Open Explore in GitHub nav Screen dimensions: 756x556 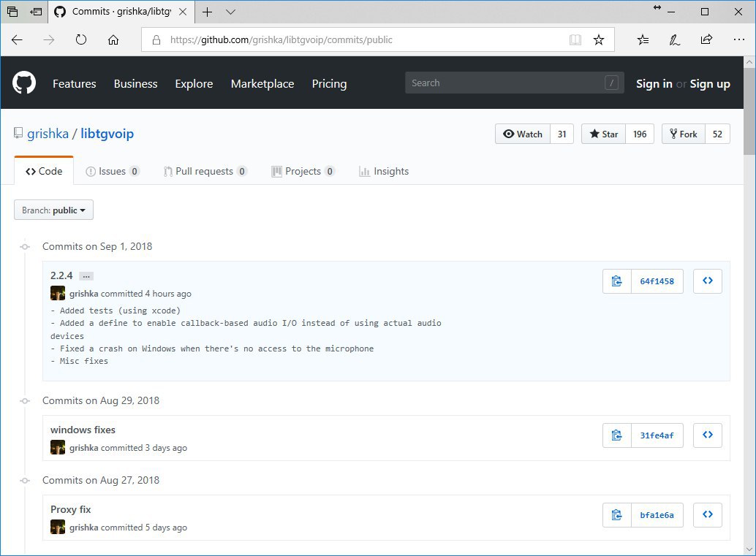tap(194, 83)
